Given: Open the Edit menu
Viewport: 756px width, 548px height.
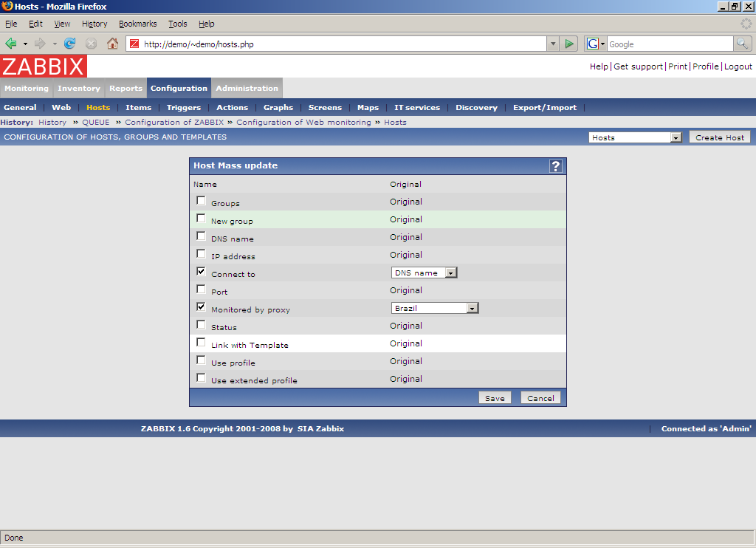Looking at the screenshot, I should [35, 24].
